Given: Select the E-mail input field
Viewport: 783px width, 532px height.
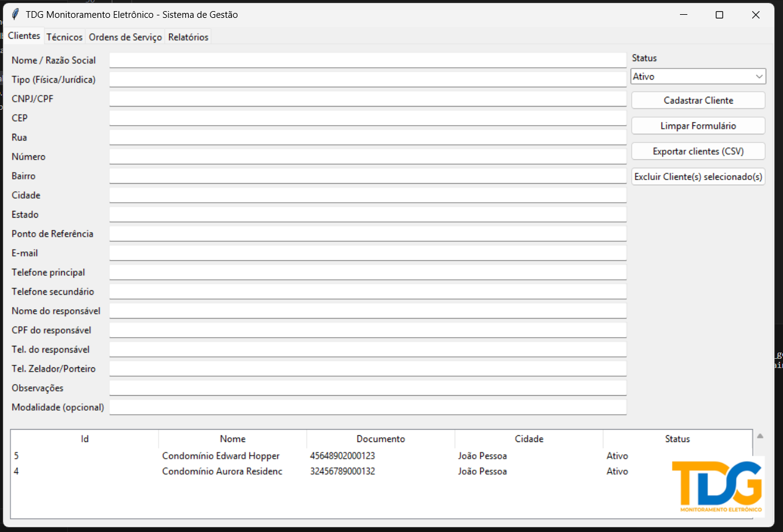Looking at the screenshot, I should pos(368,253).
